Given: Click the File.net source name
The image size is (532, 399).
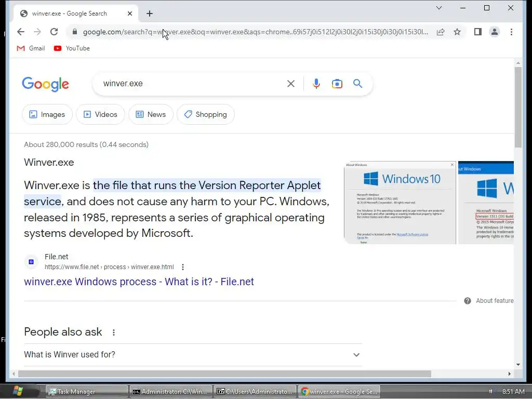Looking at the screenshot, I should point(56,257).
